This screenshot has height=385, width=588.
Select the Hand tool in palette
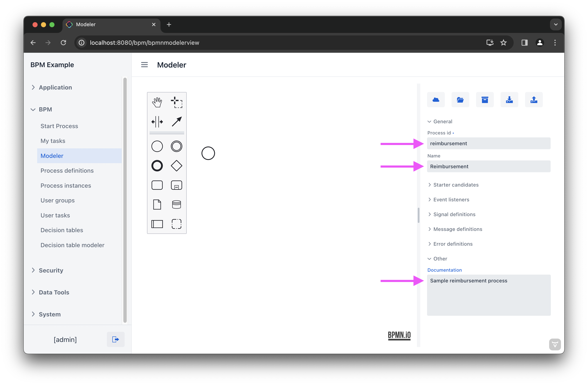tap(157, 102)
